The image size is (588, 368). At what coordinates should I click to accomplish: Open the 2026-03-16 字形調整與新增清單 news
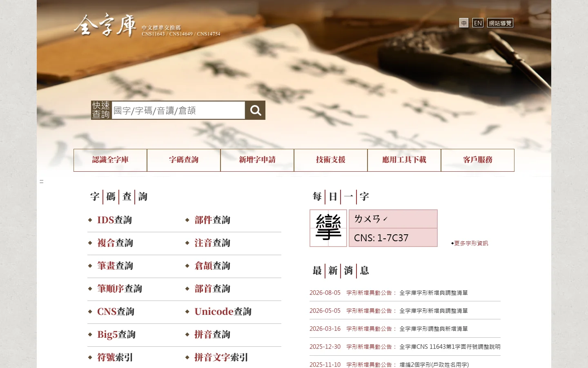tap(433, 329)
